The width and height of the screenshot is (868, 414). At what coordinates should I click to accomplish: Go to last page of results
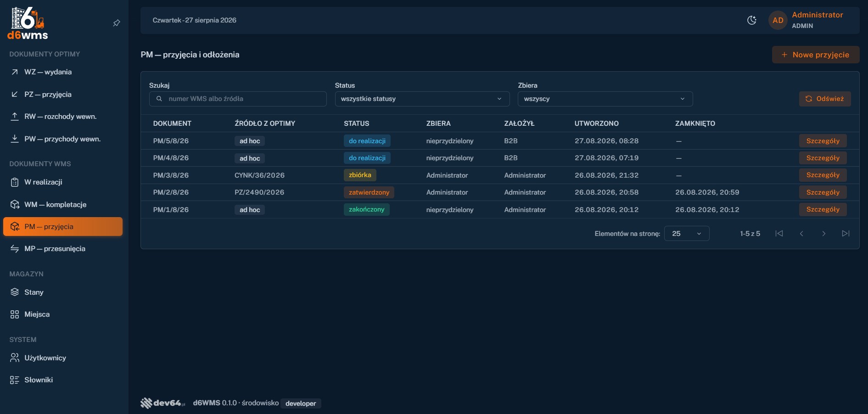coord(846,234)
